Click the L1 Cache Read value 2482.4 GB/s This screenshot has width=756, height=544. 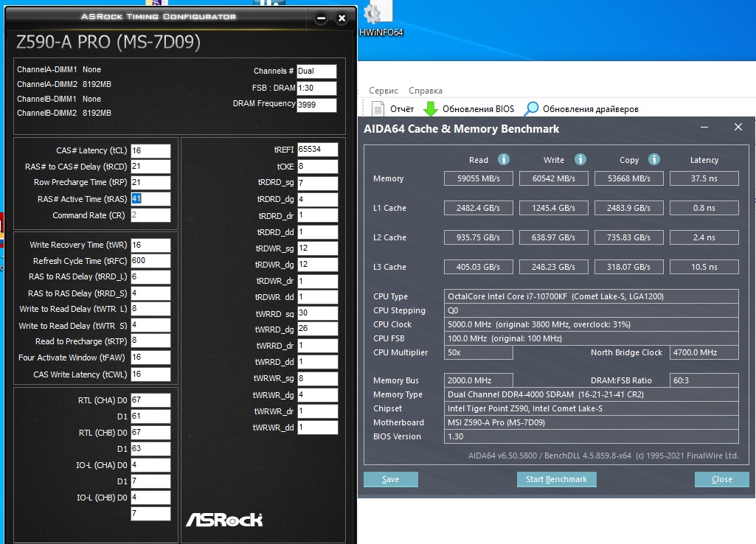(478, 208)
